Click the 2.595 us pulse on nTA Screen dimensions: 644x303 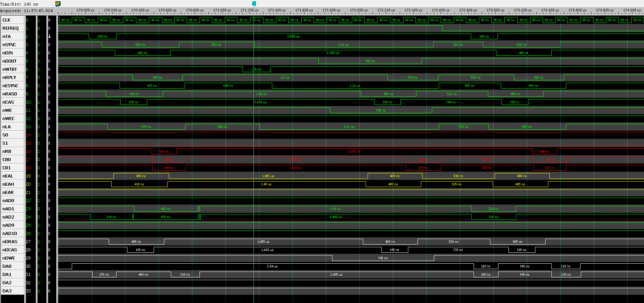click(x=293, y=37)
